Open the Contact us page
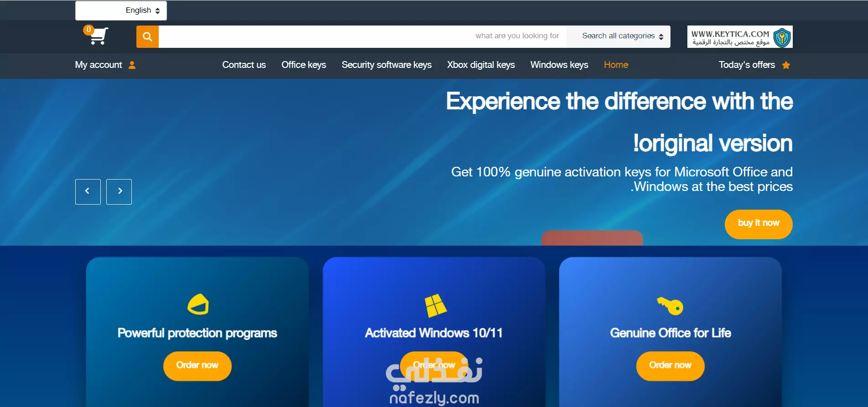The image size is (868, 407). coord(244,65)
